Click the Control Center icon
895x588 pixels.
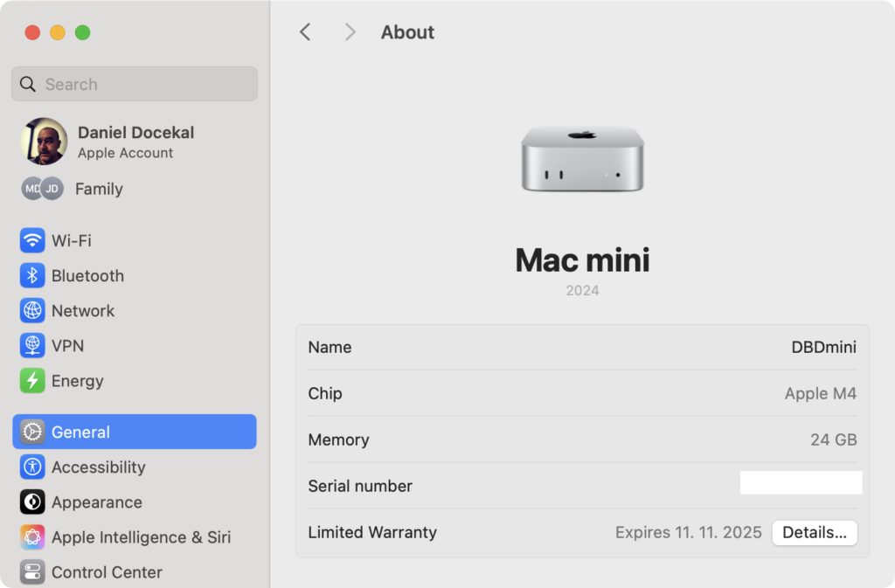pos(32,572)
